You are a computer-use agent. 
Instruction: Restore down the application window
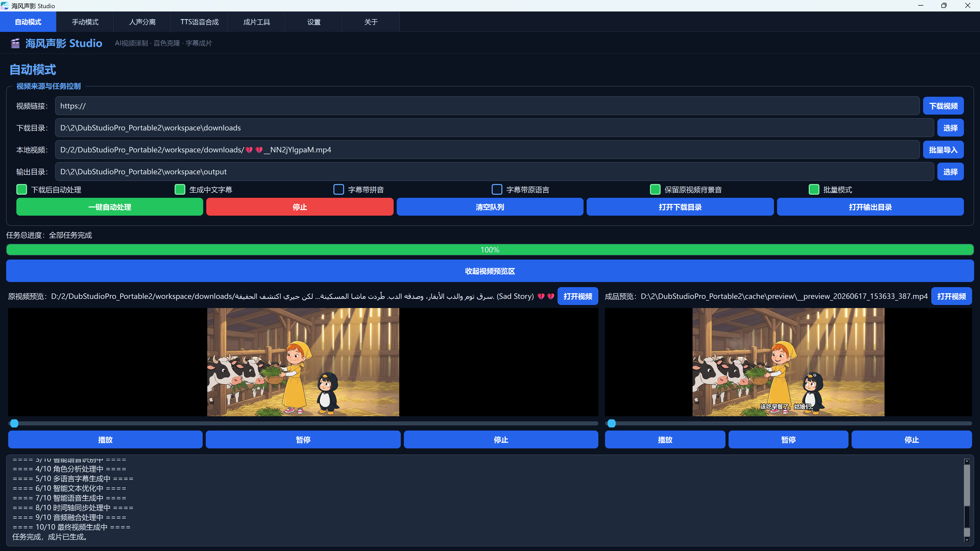(944, 5)
